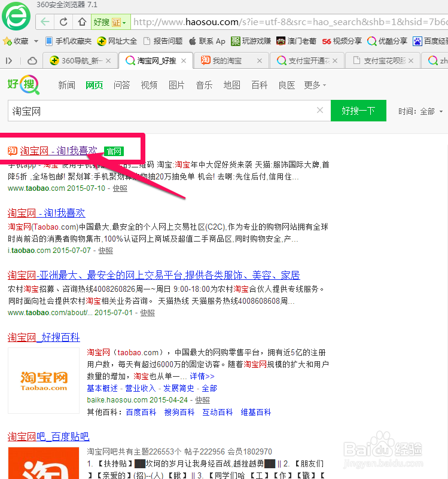Open 报告问题 bookmark
The width and height of the screenshot is (448, 479).
point(163,41)
